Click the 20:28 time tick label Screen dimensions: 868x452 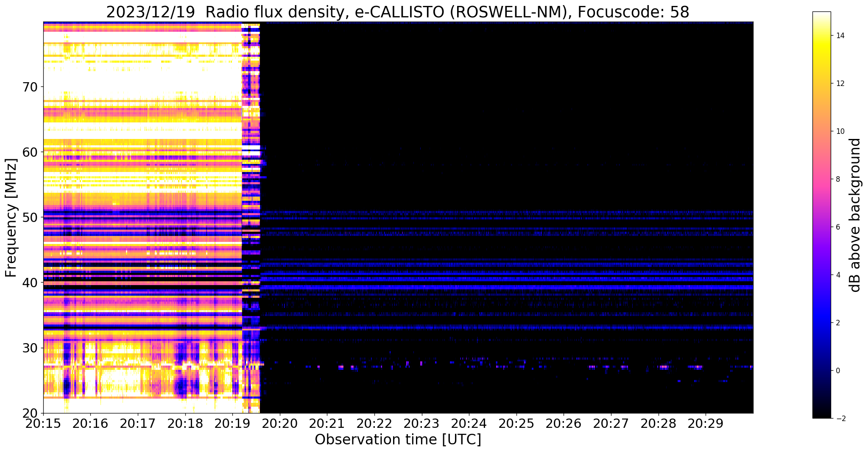pyautogui.click(x=659, y=423)
